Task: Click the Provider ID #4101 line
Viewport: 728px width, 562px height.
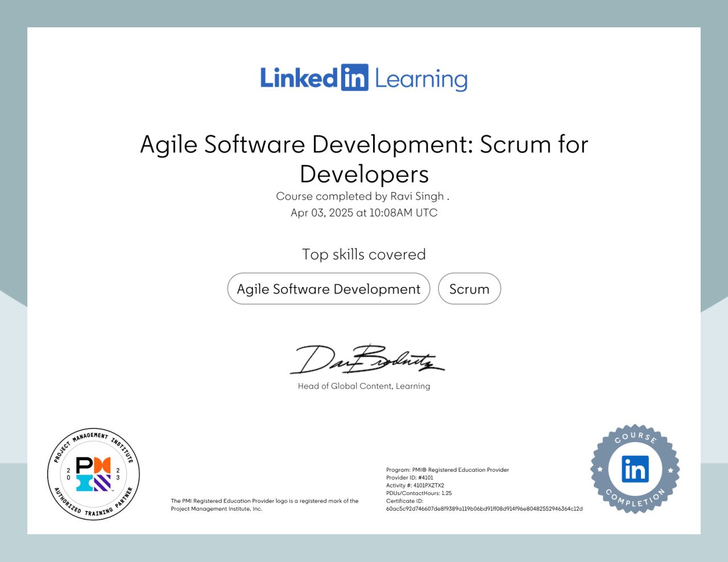Action: click(409, 478)
